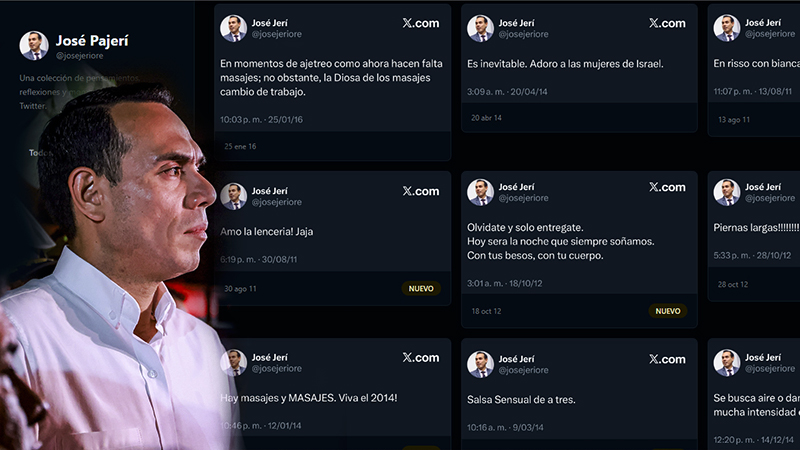Click avatar on the 'Piernas largas' tweet
The image size is (800, 450).
tap(727, 192)
